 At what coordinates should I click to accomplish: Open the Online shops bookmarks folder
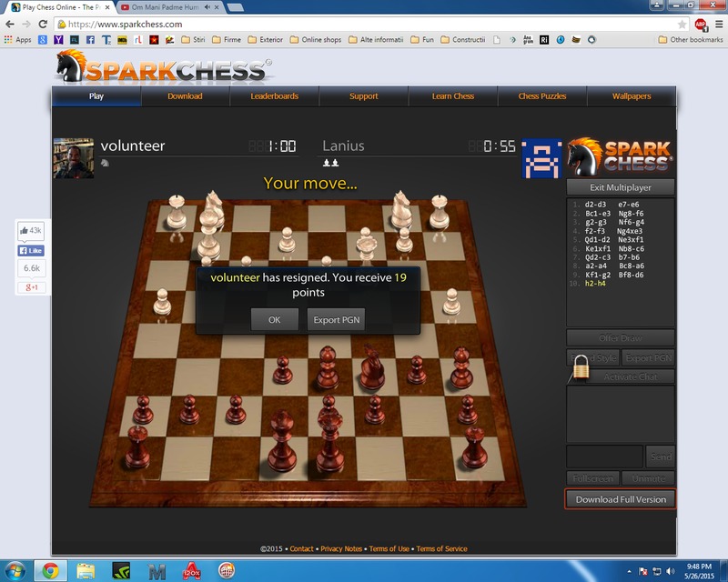(x=315, y=40)
